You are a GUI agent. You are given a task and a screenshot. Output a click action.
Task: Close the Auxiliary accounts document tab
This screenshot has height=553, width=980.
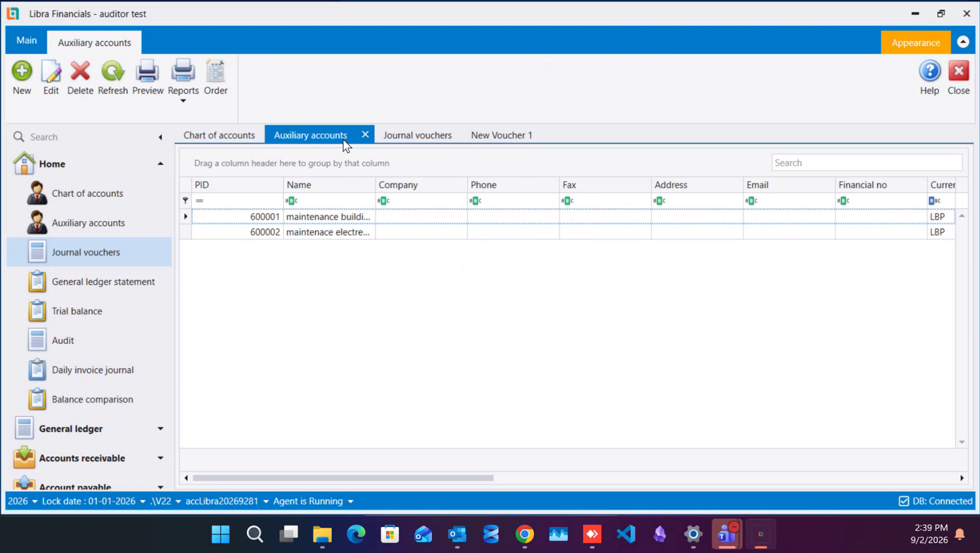click(365, 135)
